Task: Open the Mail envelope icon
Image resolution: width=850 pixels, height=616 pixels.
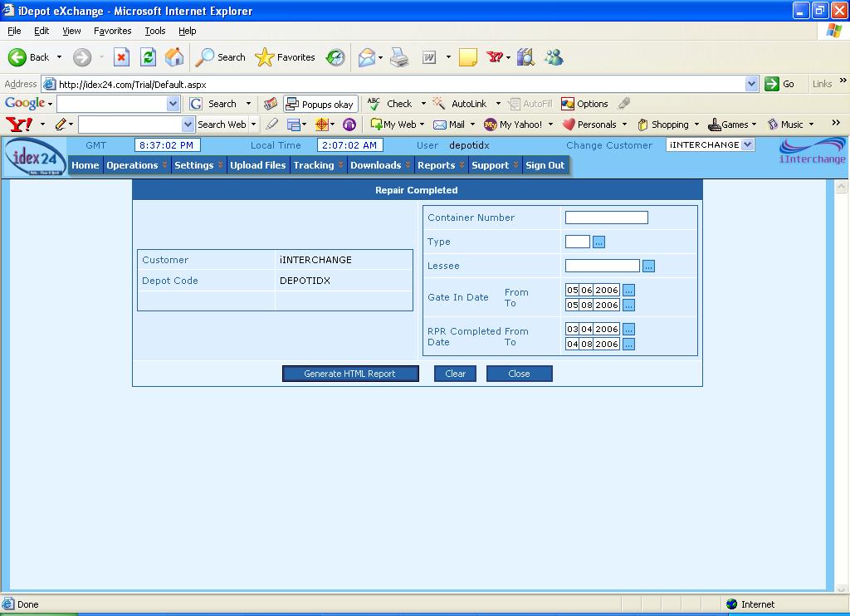Action: coord(366,57)
